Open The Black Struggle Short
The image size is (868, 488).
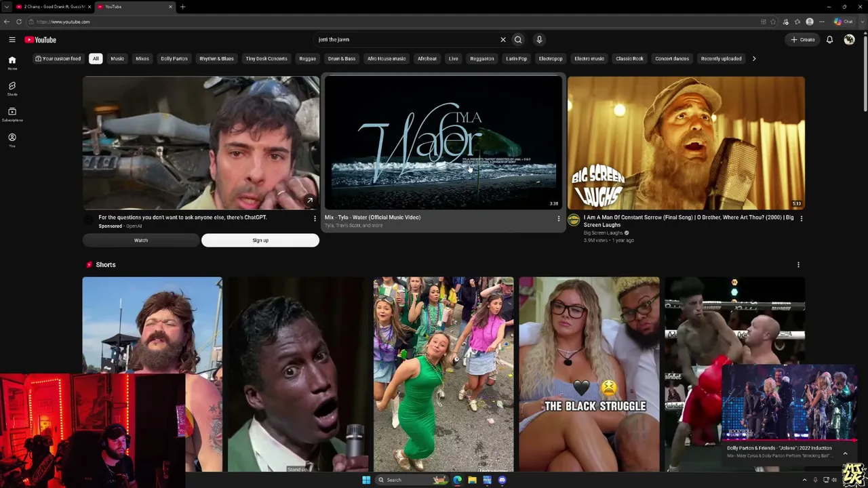coord(589,374)
